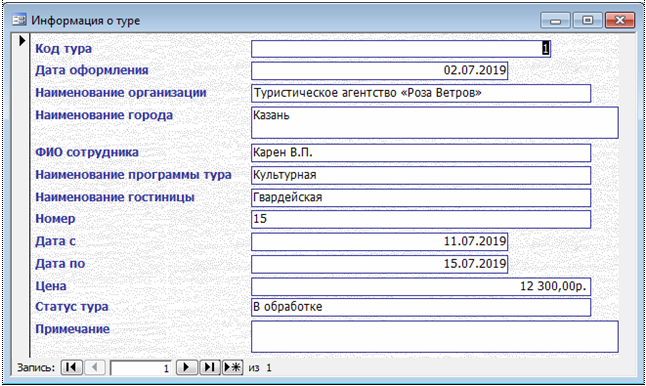Click hotel name field Гвардейская
The width and height of the screenshot is (646, 386).
(x=421, y=198)
